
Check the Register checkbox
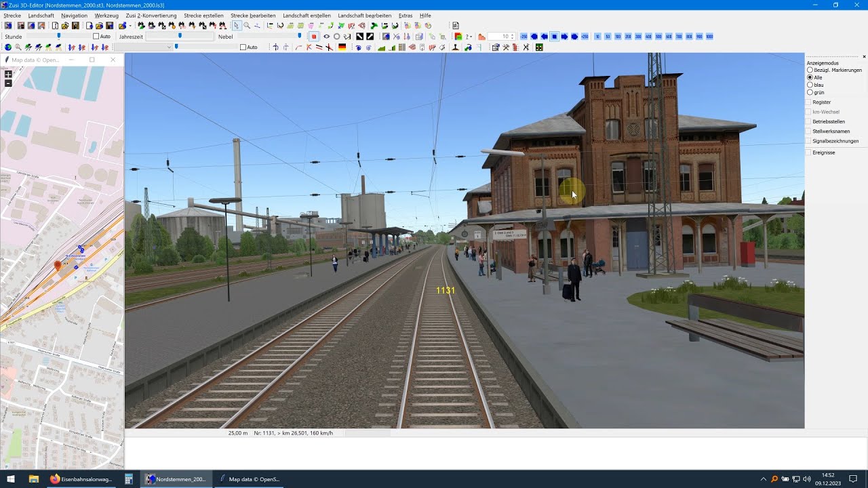pos(808,102)
